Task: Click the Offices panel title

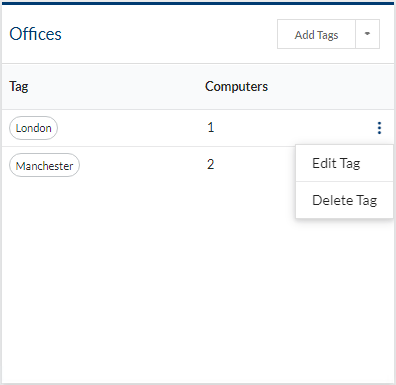Action: click(x=35, y=34)
